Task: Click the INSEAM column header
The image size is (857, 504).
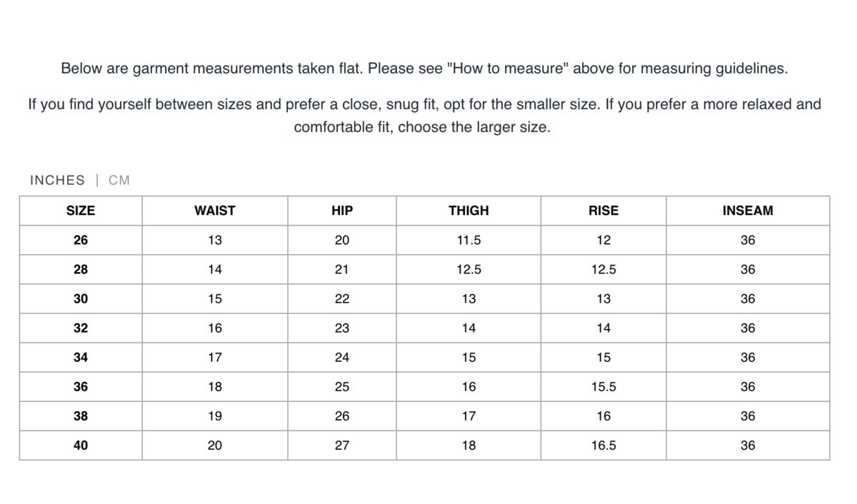Action: pos(748,211)
